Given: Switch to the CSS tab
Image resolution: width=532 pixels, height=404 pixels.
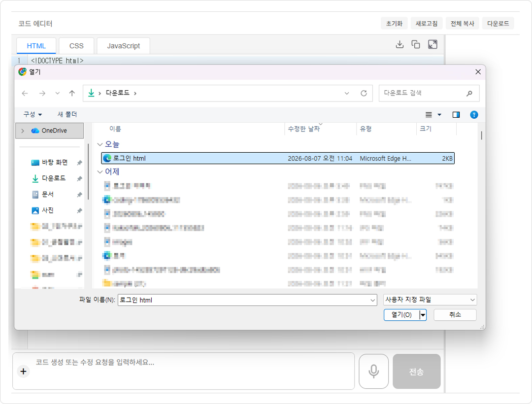Looking at the screenshot, I should click(x=76, y=46).
